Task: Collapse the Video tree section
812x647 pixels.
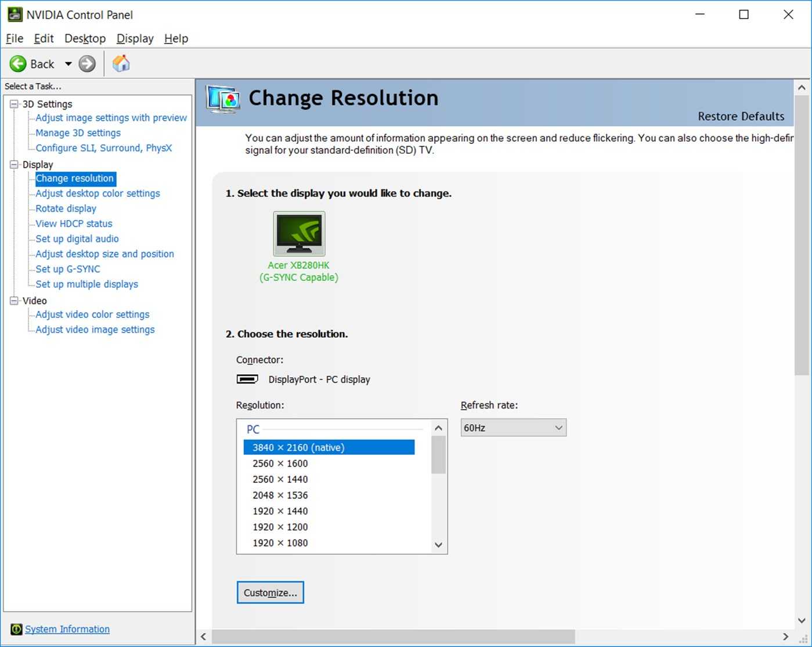Action: [x=13, y=301]
